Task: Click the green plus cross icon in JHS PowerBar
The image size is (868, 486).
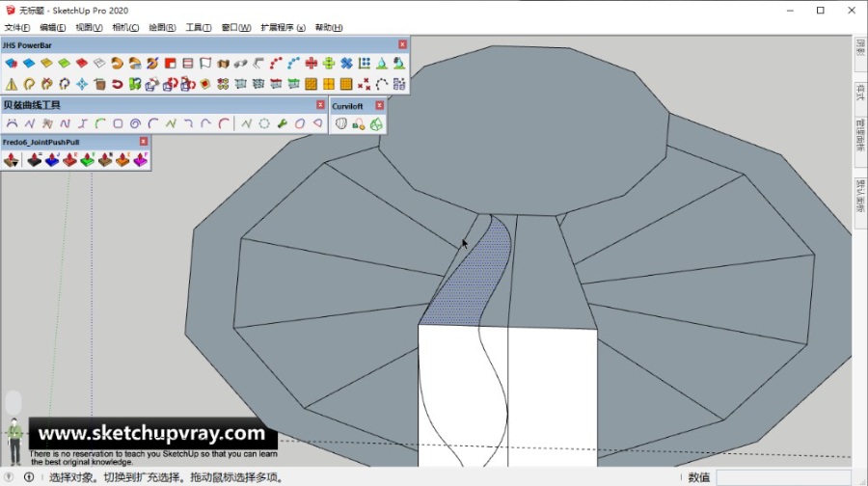Action: click(x=329, y=63)
